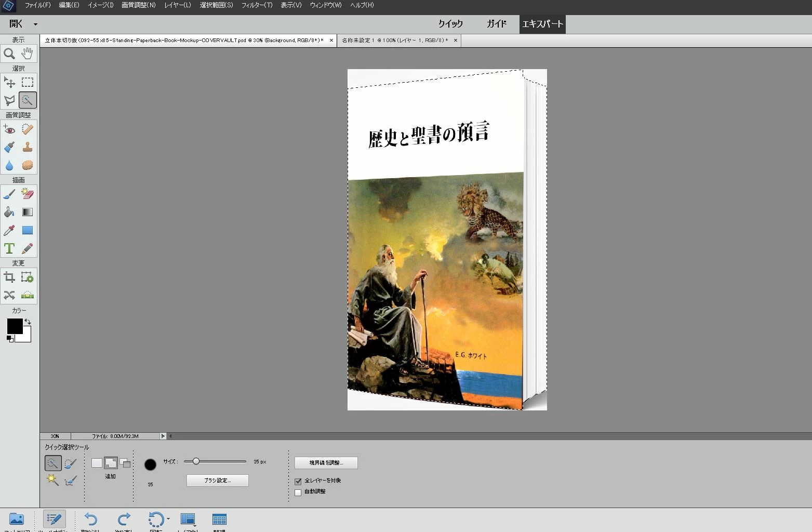
Task: Select the Recompose tool
Action: 27,277
